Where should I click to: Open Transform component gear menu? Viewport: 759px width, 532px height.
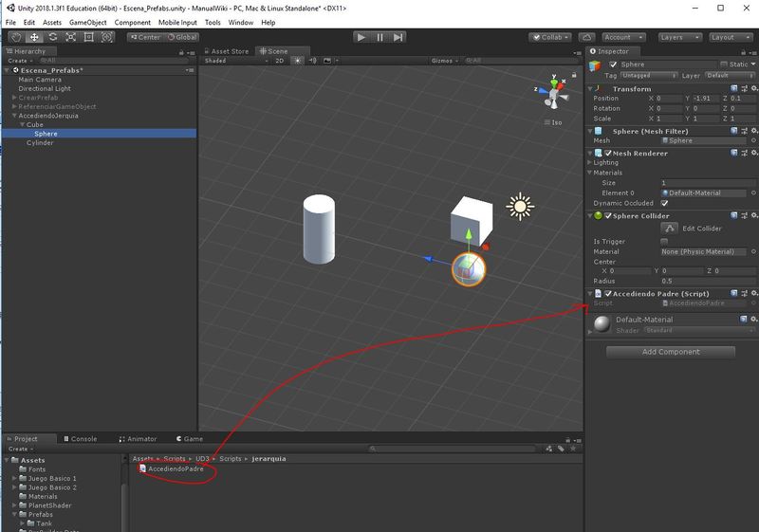(753, 88)
